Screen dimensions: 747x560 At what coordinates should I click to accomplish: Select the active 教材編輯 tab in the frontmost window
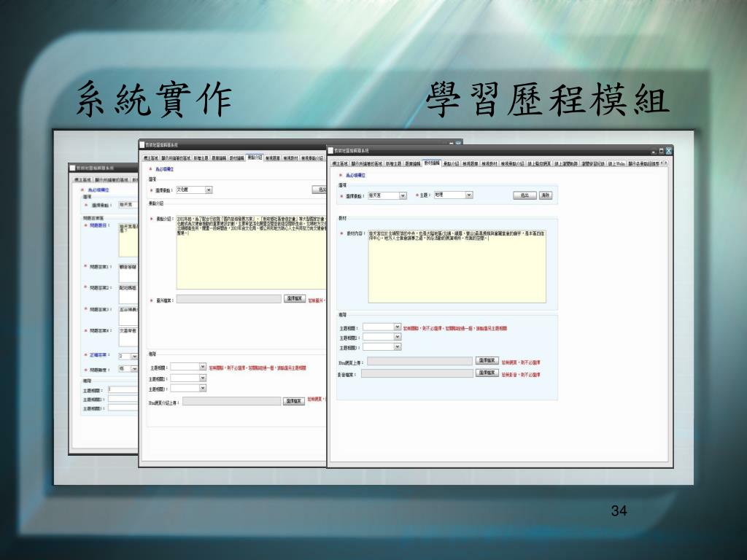(x=432, y=163)
